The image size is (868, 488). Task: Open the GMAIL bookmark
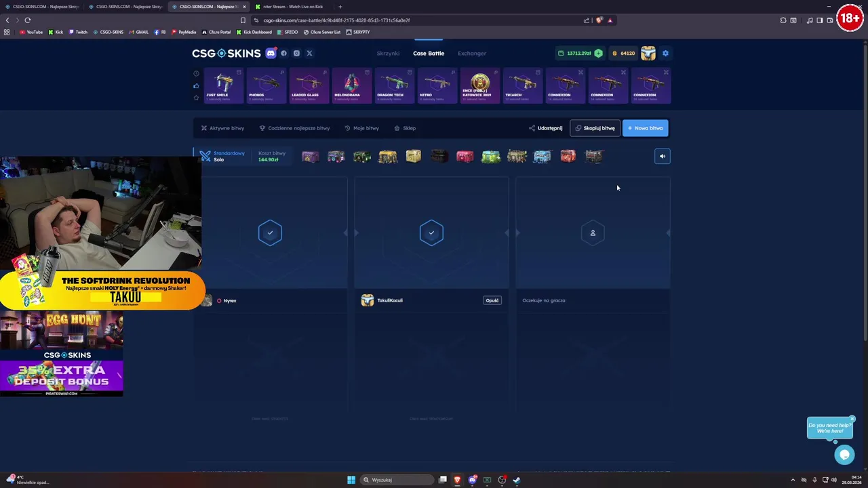(x=139, y=32)
